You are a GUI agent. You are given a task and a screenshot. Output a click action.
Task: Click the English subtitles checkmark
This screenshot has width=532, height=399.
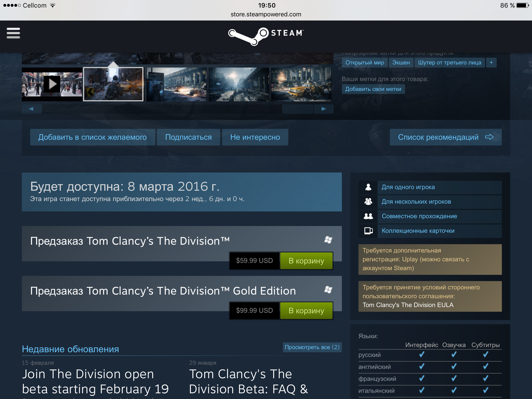pyautogui.click(x=486, y=367)
